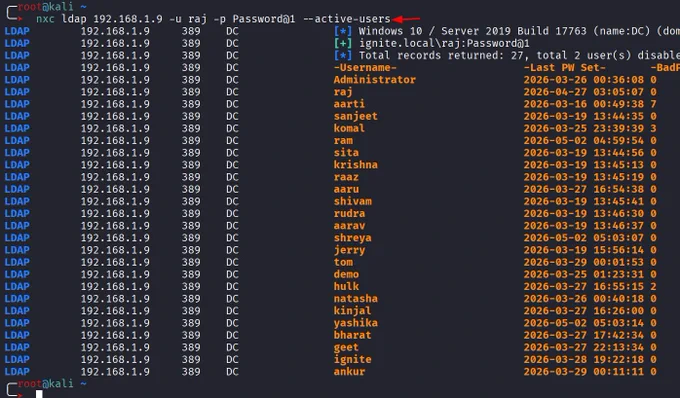This screenshot has width=680, height=398.
Task: Click the LDAP label on the Administrator row
Action: (x=17, y=80)
